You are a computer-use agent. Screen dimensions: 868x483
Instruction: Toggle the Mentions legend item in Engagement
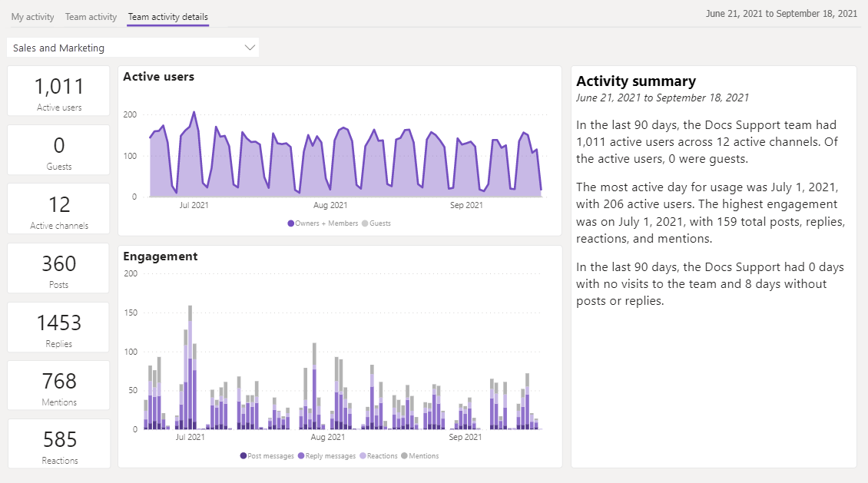(420, 456)
